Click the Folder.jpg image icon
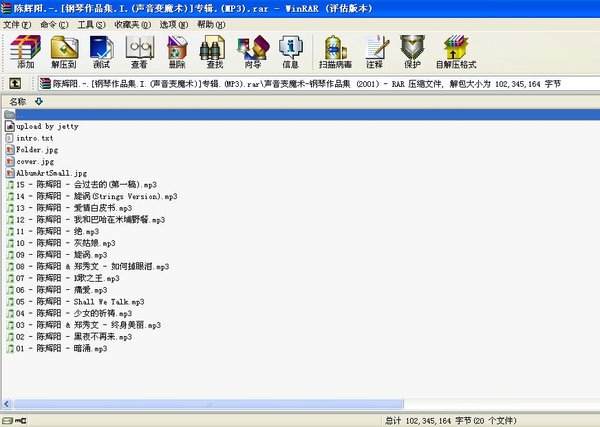600x427 pixels. [10, 150]
